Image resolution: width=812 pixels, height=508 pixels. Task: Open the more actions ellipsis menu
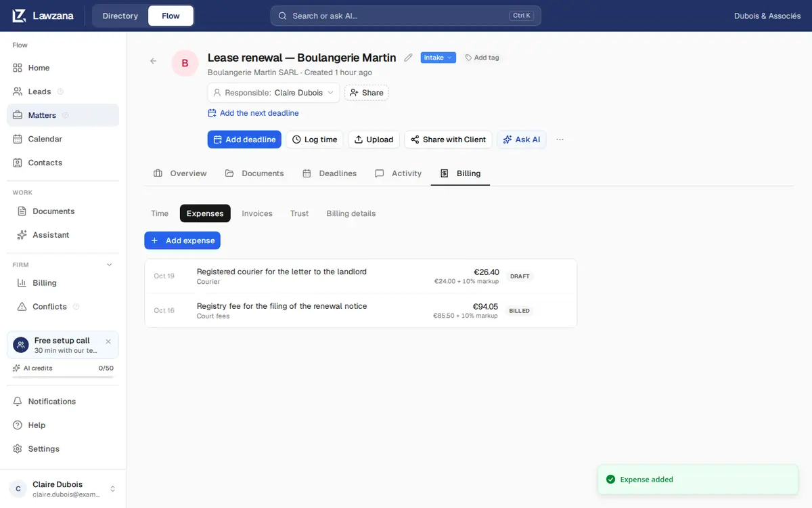click(x=560, y=140)
